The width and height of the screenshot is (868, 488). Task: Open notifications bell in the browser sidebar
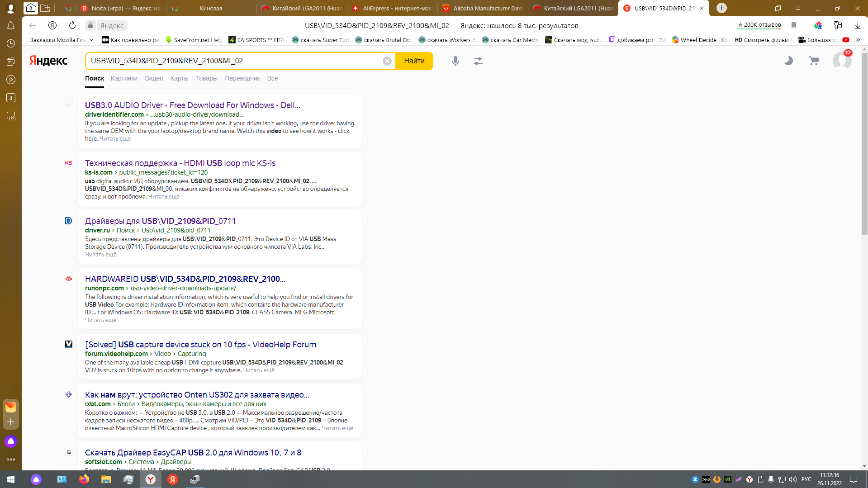(x=11, y=26)
